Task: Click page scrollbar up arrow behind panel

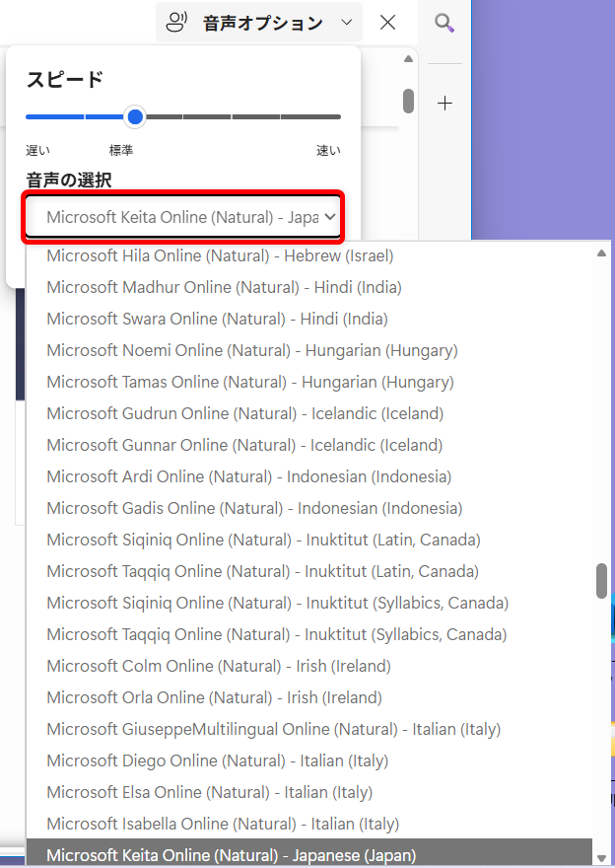Action: (x=408, y=59)
